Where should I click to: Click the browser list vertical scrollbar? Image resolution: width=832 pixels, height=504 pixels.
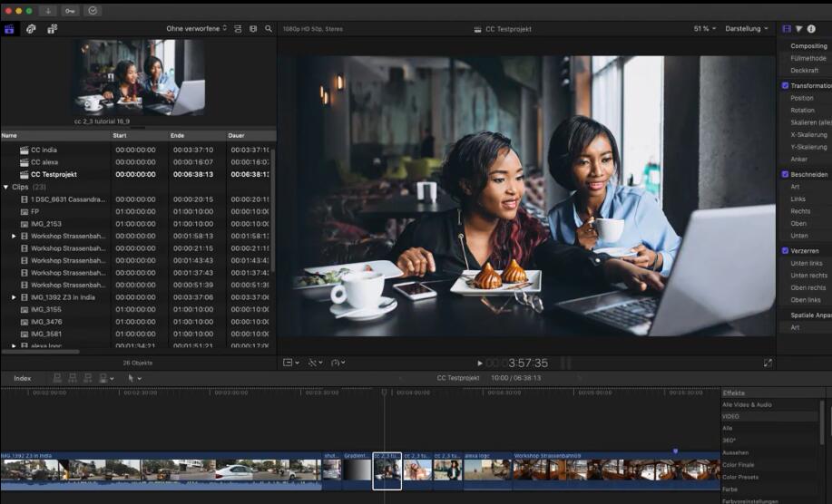273,209
